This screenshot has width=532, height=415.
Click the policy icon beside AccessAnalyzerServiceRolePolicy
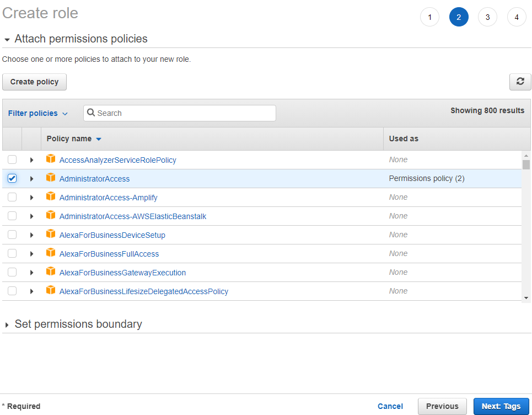[51, 159]
